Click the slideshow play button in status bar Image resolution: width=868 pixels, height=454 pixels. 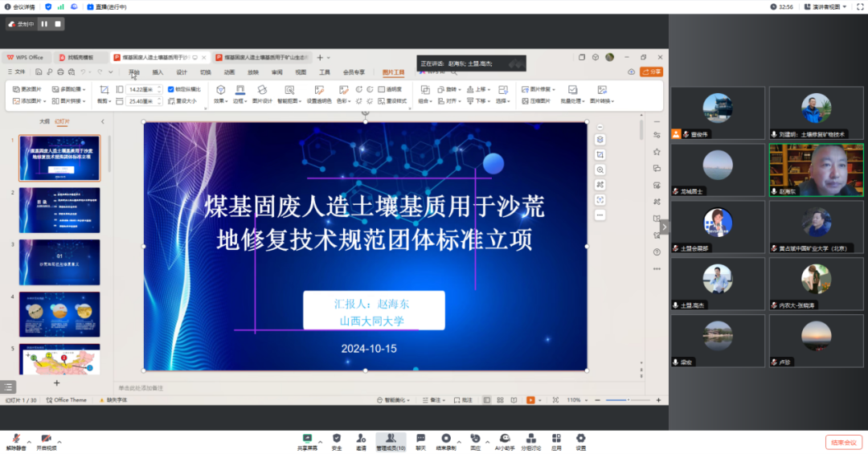530,399
